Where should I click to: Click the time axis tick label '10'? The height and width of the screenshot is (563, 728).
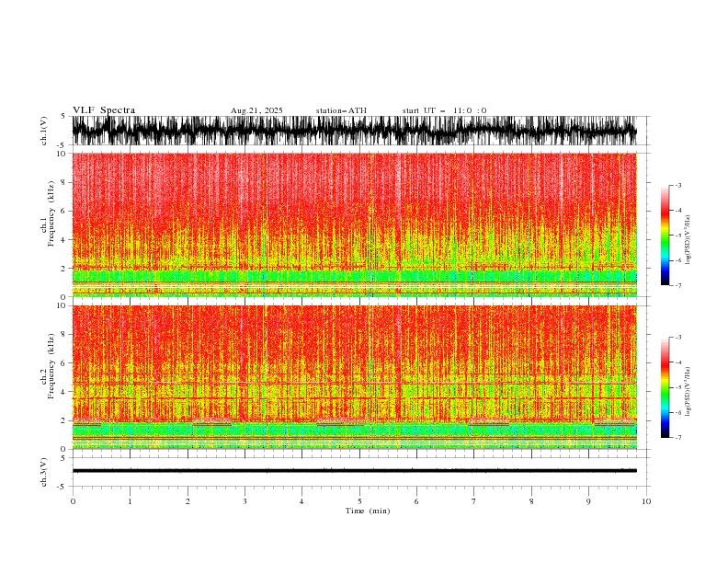pos(646,501)
